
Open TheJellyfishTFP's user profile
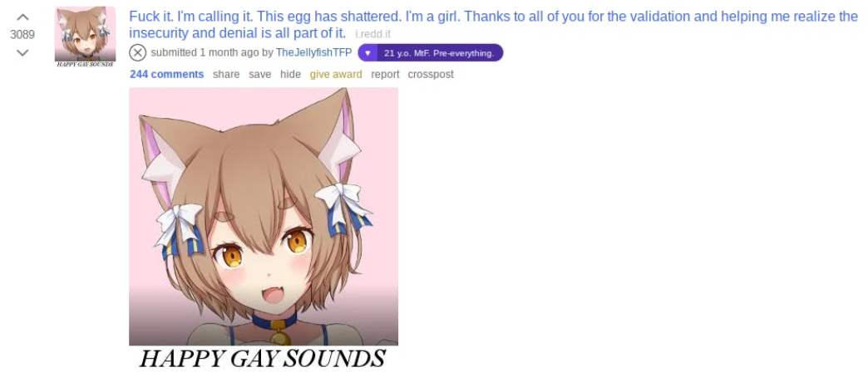point(314,53)
